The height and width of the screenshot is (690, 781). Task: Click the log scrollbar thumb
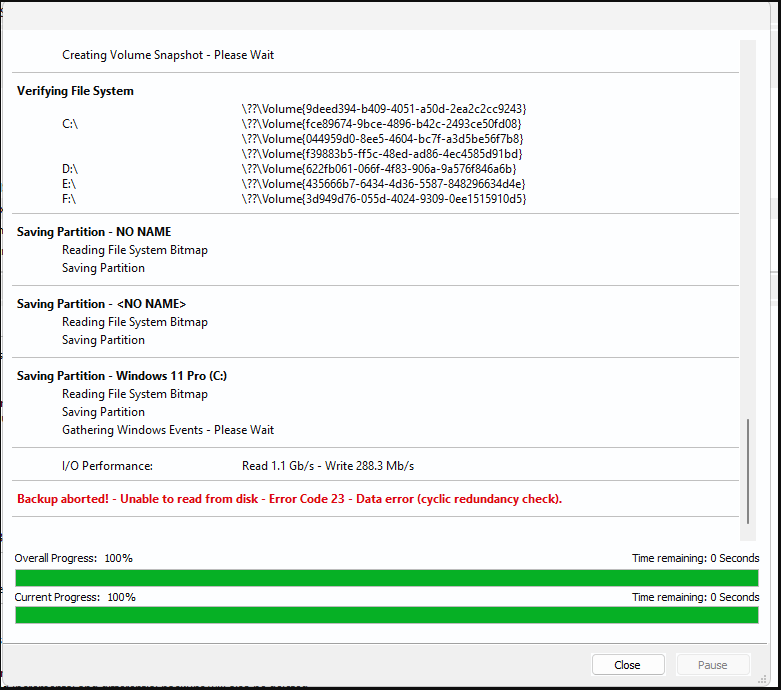(x=748, y=471)
